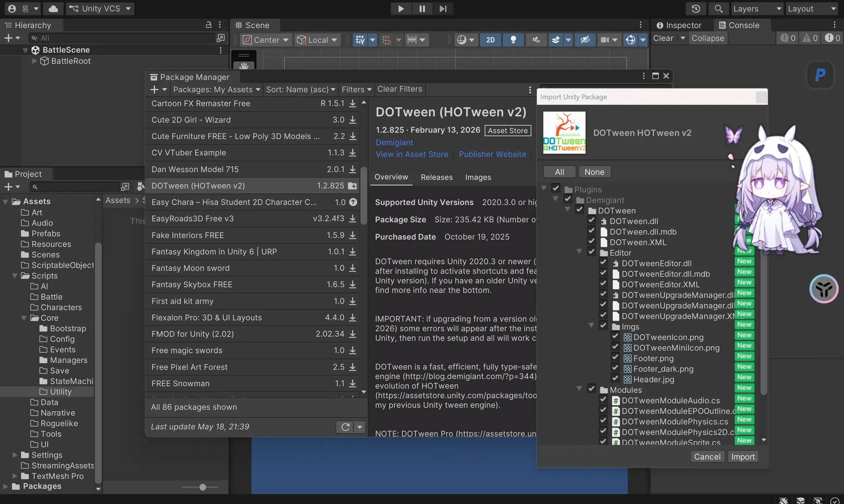844x504 pixels.
Task: Click the import icon on DOTween row
Action: (x=353, y=186)
